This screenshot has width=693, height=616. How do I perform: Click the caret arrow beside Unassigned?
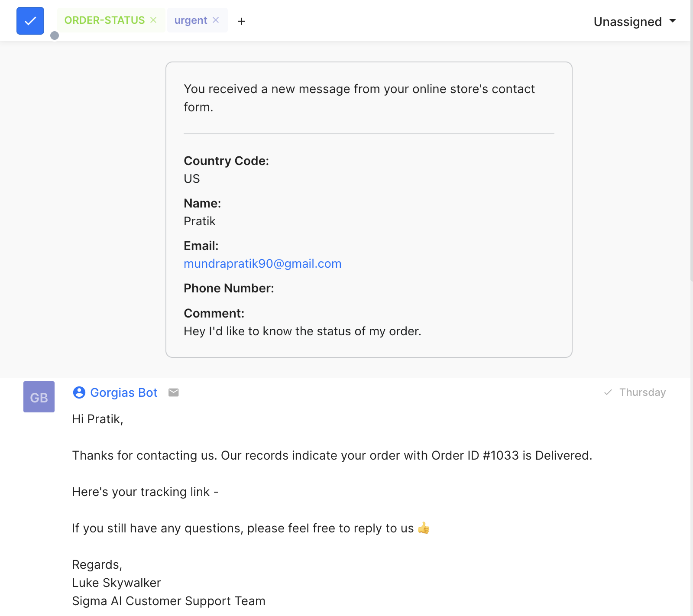coord(673,21)
